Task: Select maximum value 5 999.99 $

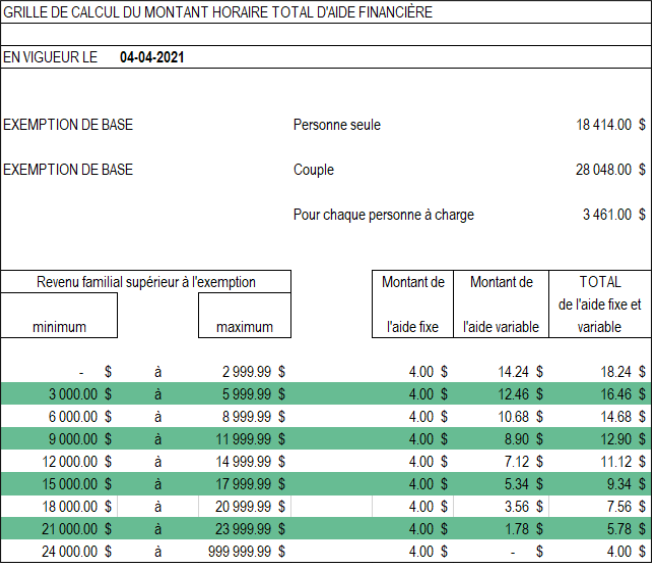Action: [x=254, y=394]
